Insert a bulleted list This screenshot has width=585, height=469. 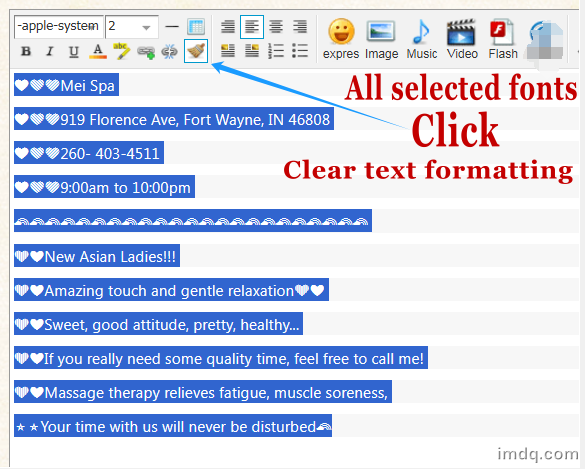[x=300, y=51]
